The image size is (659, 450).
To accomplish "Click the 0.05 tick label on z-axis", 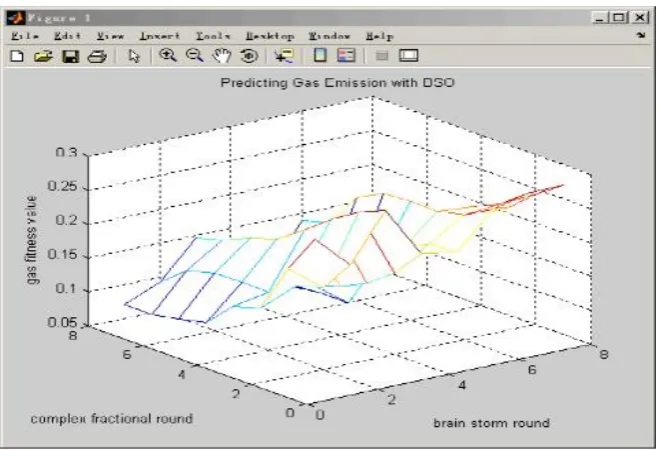I will coord(63,322).
